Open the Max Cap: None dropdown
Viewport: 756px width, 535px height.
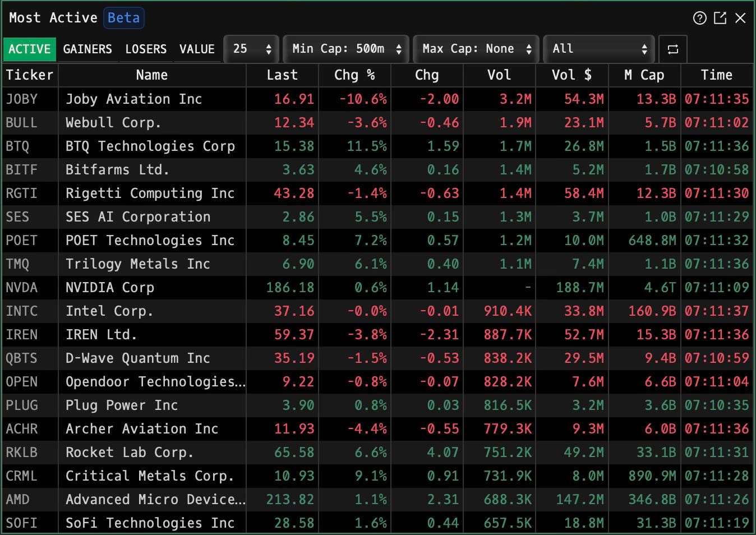coord(476,49)
